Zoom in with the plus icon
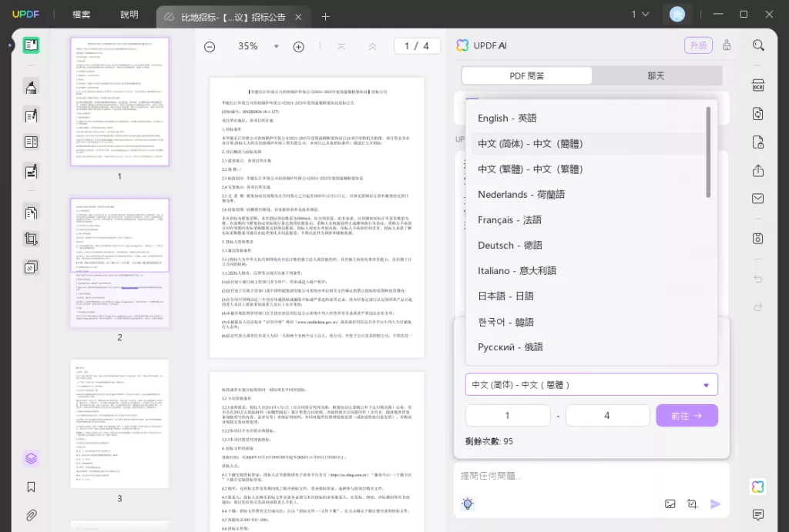This screenshot has height=532, width=789. coord(299,47)
